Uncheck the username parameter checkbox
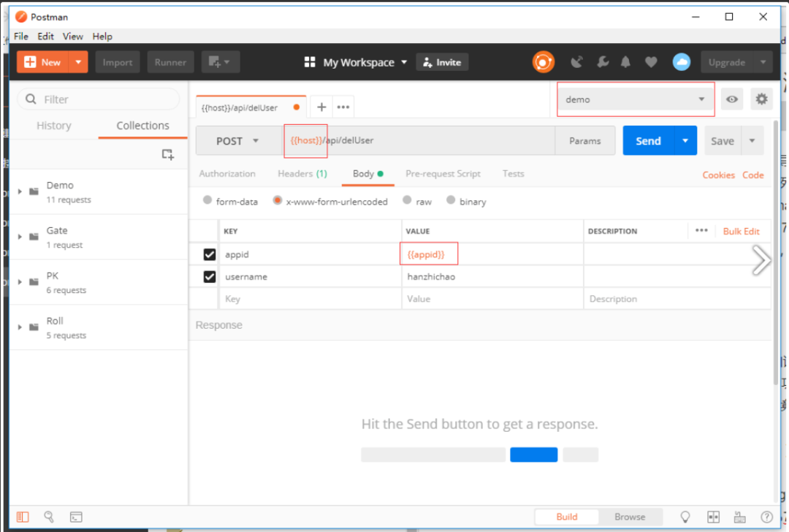 (x=210, y=277)
